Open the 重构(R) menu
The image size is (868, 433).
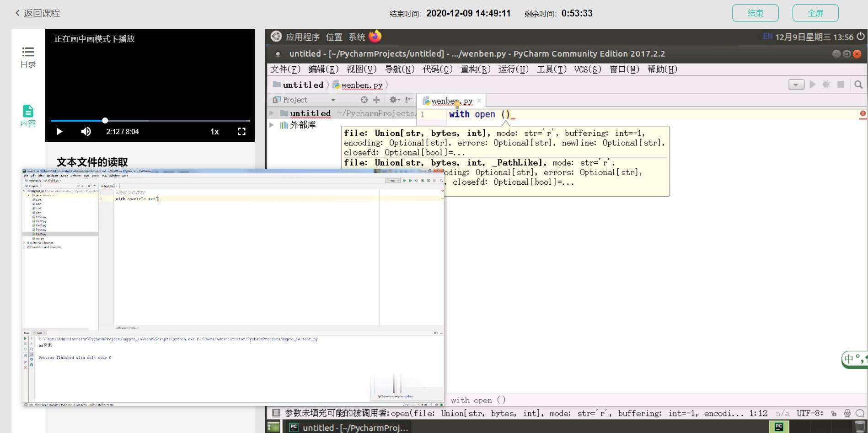point(476,69)
